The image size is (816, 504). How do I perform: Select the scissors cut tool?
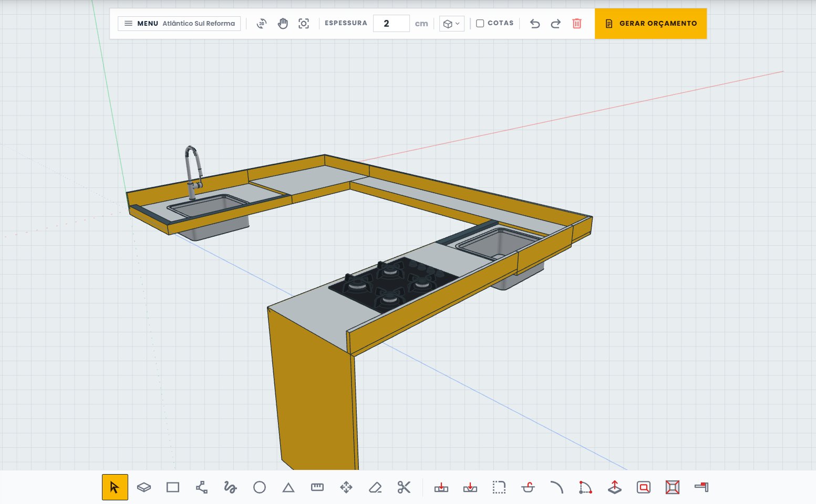click(x=404, y=487)
